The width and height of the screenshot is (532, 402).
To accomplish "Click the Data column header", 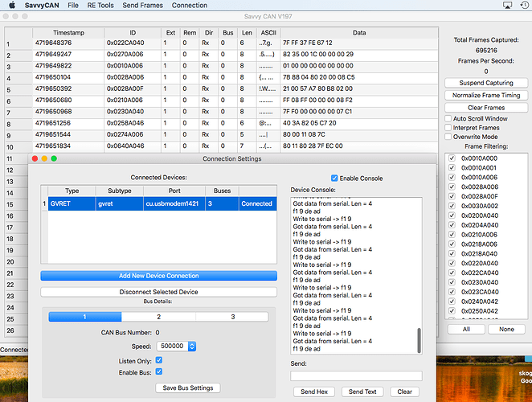I will pos(359,33).
